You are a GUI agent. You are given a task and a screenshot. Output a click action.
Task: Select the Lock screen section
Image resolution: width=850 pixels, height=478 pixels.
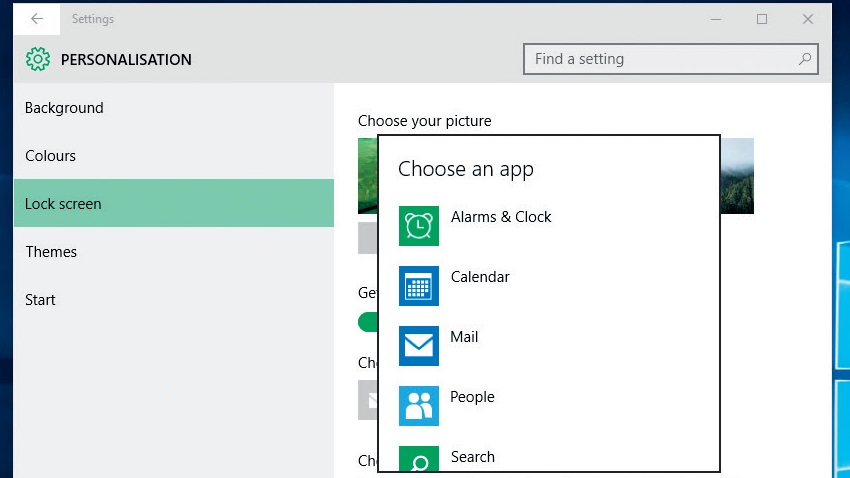pos(173,203)
